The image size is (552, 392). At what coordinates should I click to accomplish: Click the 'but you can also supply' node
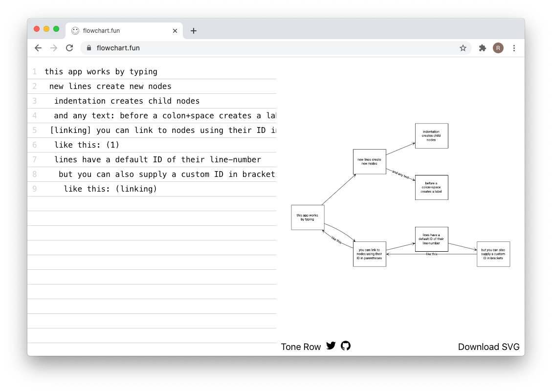point(493,254)
